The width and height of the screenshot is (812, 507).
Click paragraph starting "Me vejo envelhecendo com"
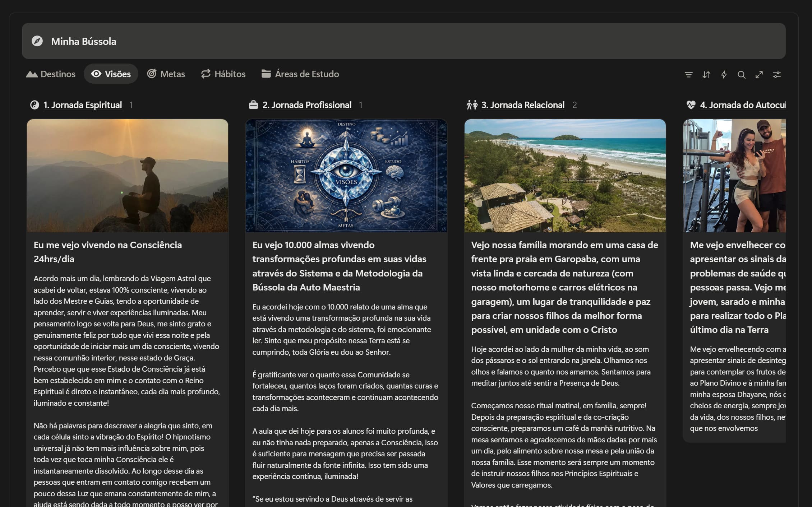(x=738, y=389)
